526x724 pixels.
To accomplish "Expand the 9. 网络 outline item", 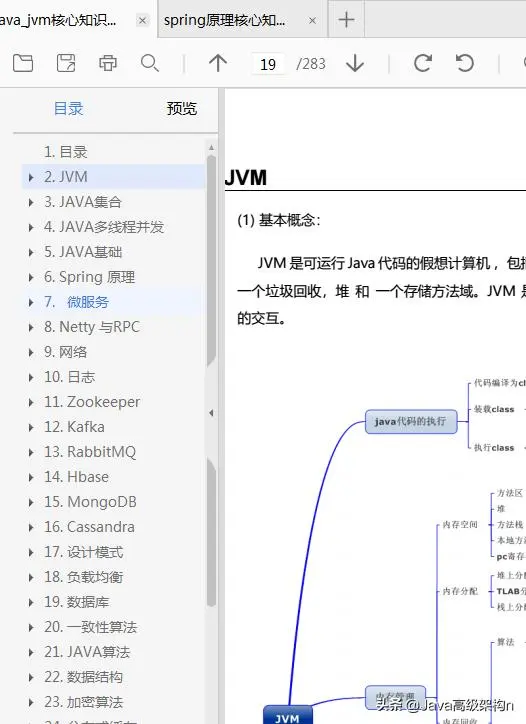I will point(31,352).
